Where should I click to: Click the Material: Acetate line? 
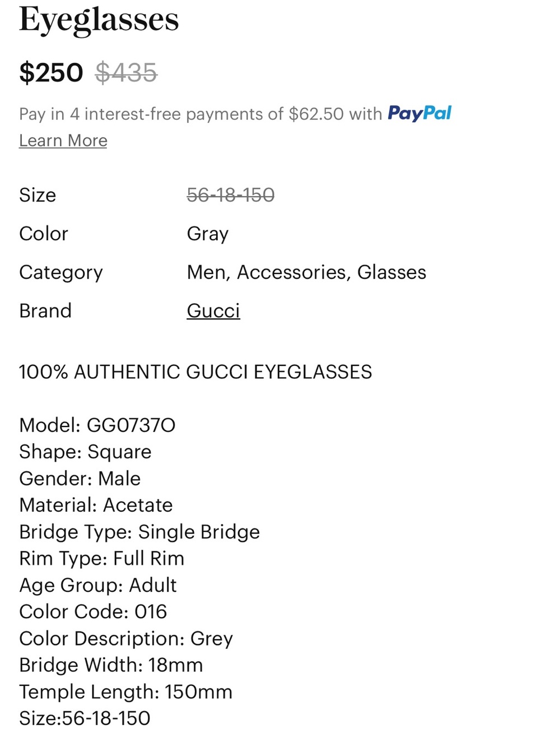[x=96, y=505]
